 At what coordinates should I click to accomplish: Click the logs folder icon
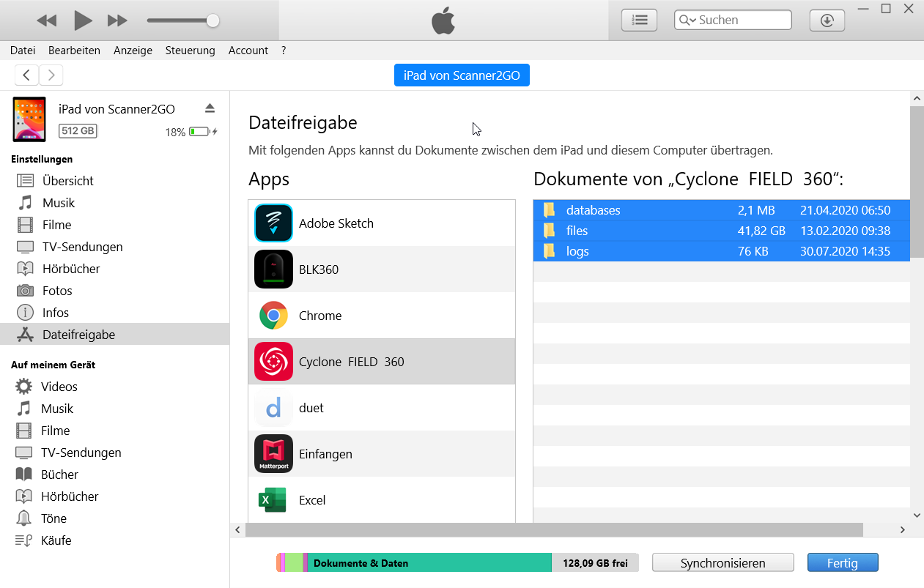point(550,251)
